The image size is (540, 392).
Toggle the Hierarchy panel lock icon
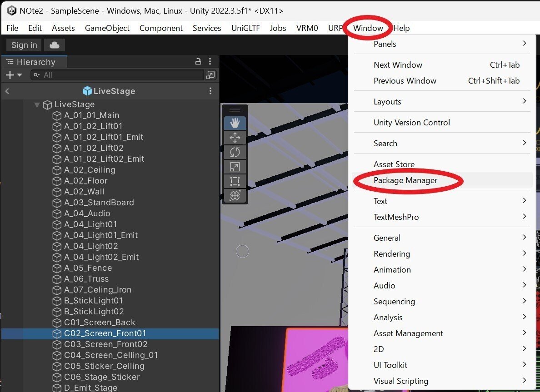coord(198,62)
